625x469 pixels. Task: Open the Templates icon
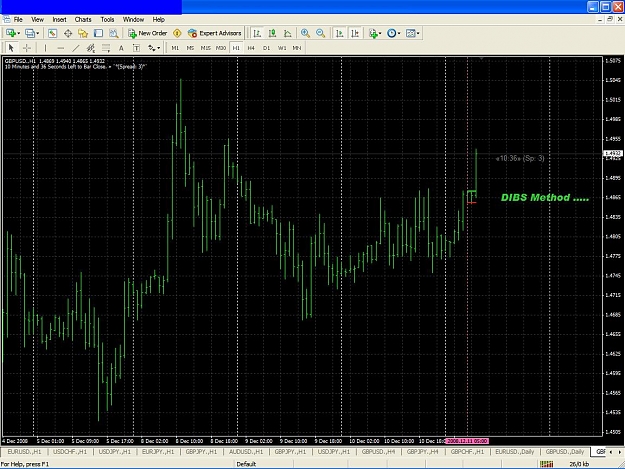pyautogui.click(x=410, y=33)
